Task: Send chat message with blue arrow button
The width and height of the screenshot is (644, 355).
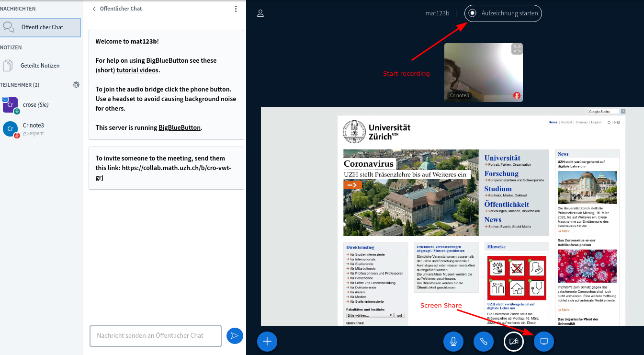Action: click(235, 336)
